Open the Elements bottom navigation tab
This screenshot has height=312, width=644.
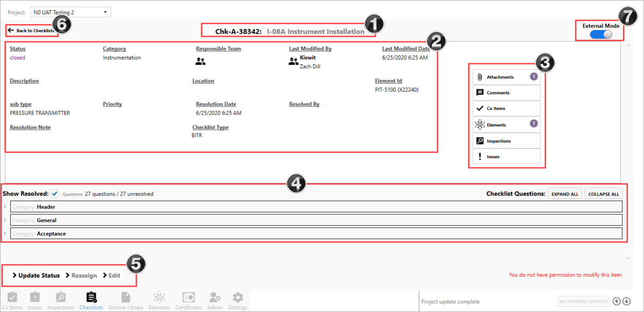pyautogui.click(x=159, y=301)
